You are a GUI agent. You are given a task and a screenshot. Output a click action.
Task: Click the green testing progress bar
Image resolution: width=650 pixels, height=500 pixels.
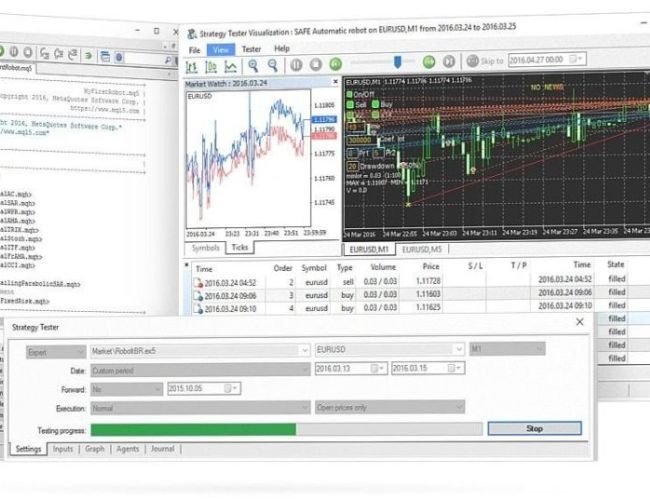point(193,430)
